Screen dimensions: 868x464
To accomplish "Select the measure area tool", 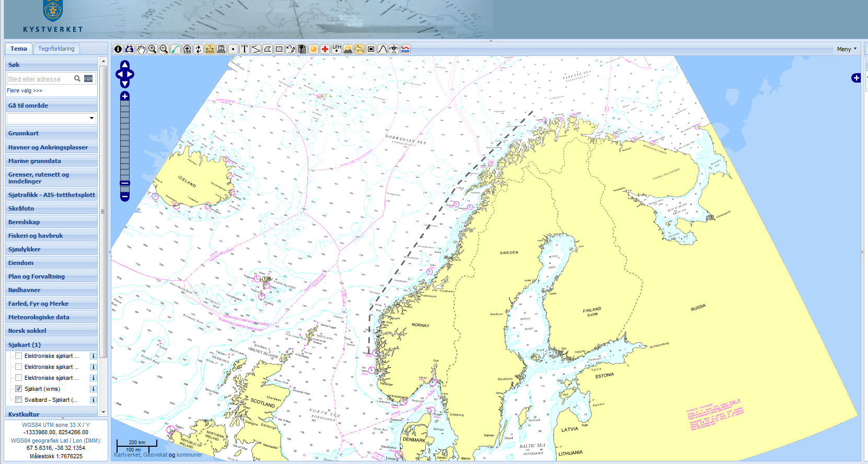I will [x=221, y=49].
